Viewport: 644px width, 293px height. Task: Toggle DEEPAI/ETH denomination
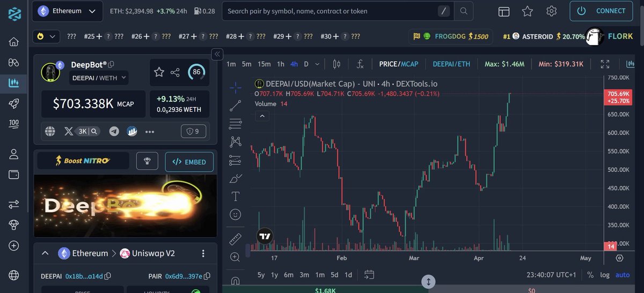(451, 64)
